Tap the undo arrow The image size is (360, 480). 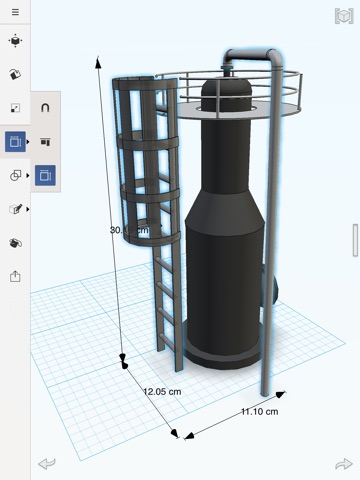point(47,463)
